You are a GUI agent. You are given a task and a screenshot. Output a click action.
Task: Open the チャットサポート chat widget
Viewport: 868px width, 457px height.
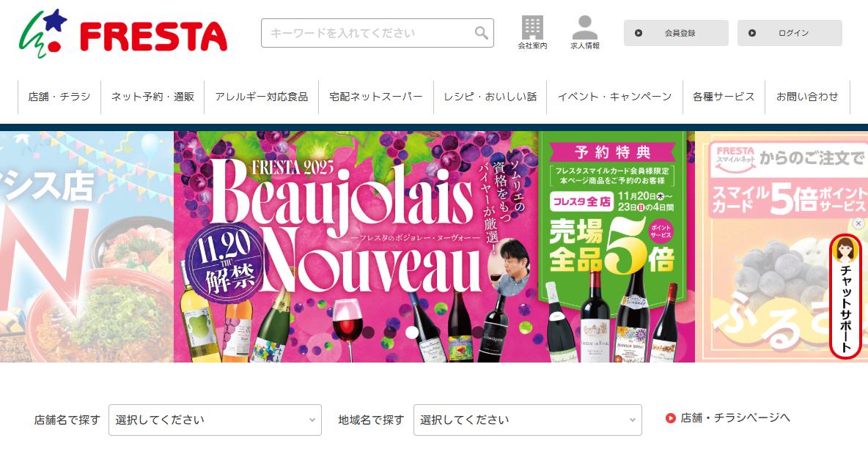tap(845, 297)
